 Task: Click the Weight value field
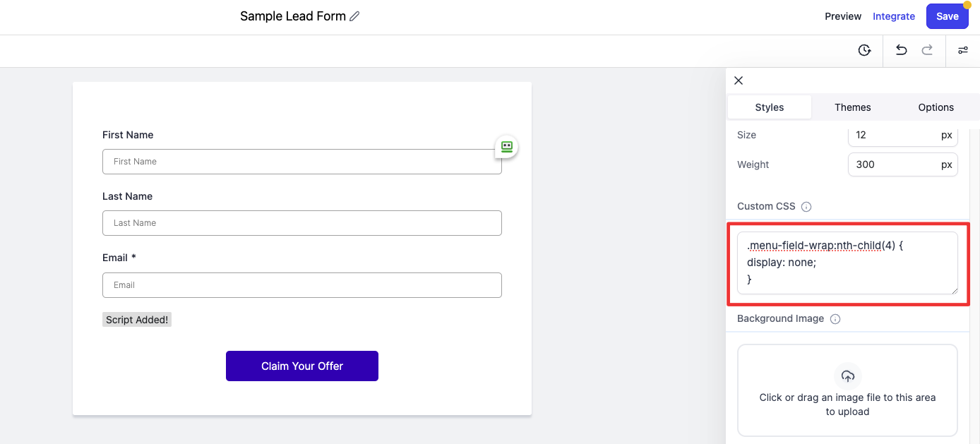click(893, 164)
